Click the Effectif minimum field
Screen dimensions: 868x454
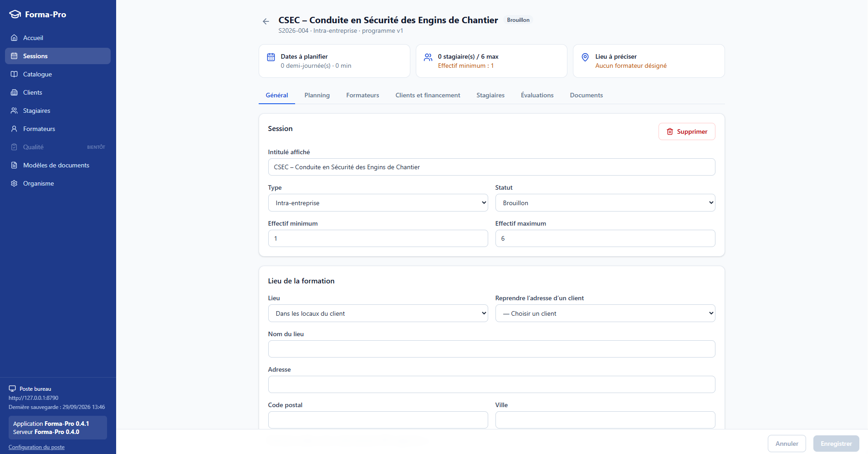coord(378,238)
